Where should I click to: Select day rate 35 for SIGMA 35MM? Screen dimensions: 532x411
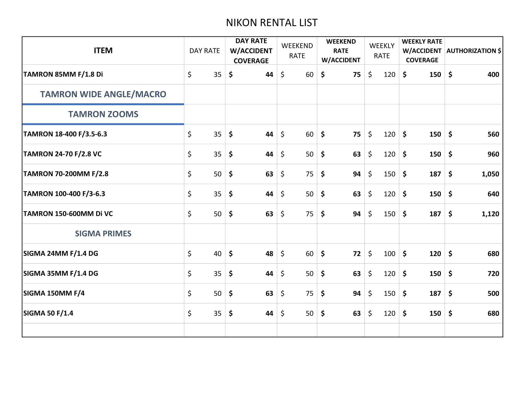click(x=218, y=274)
